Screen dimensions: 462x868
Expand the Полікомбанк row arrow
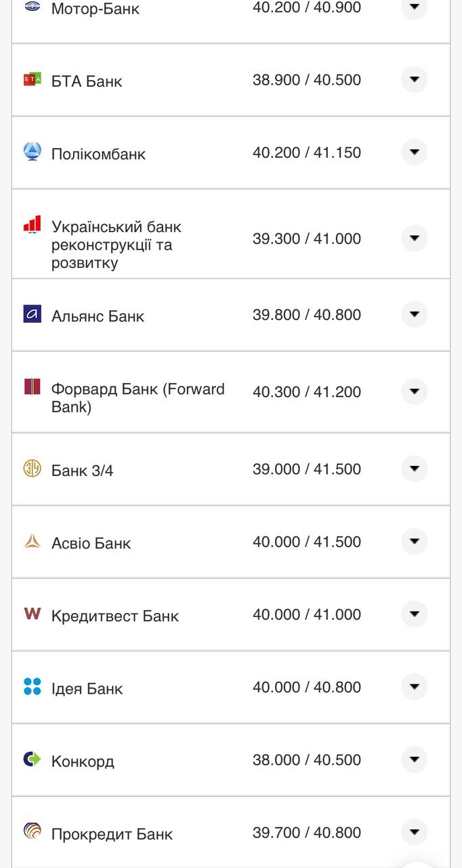414,152
